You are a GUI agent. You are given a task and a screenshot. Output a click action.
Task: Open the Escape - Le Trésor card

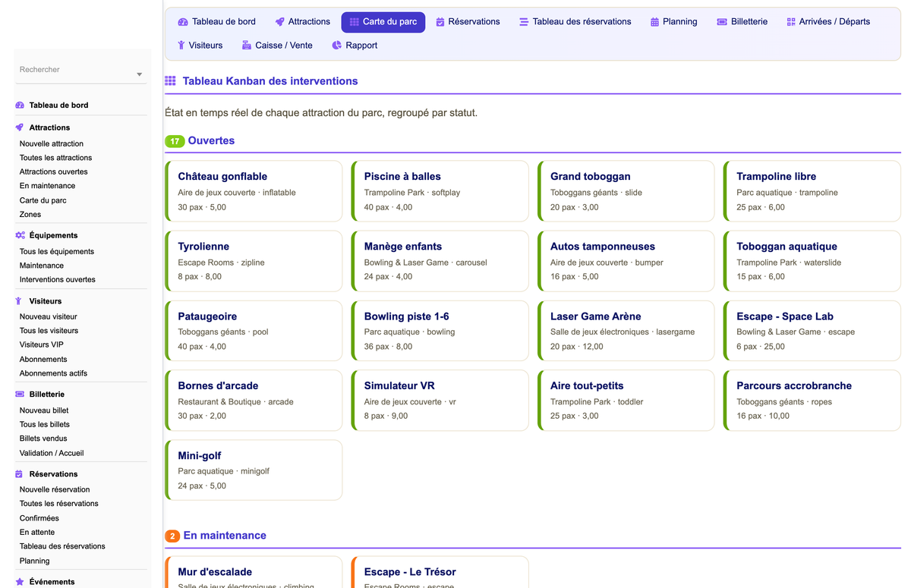point(440,572)
